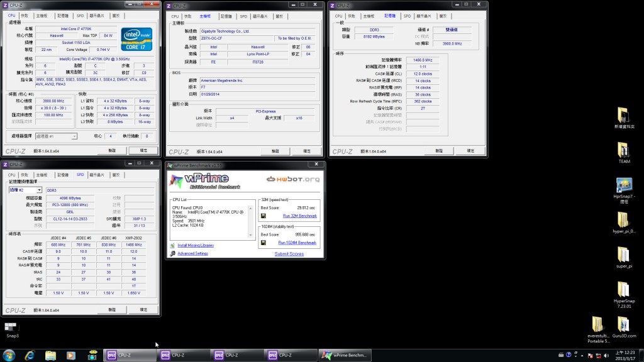Click the up arrow of the CPU List scrollbar
The image size is (644, 362).
(x=250, y=208)
